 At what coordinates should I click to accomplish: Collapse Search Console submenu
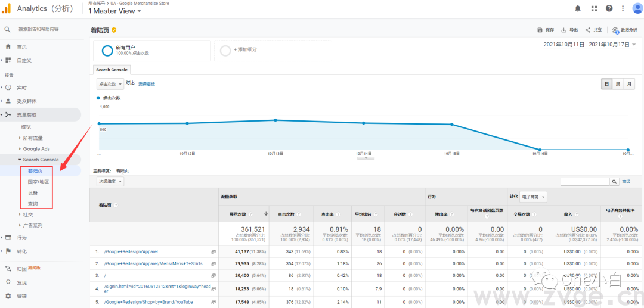[41, 160]
